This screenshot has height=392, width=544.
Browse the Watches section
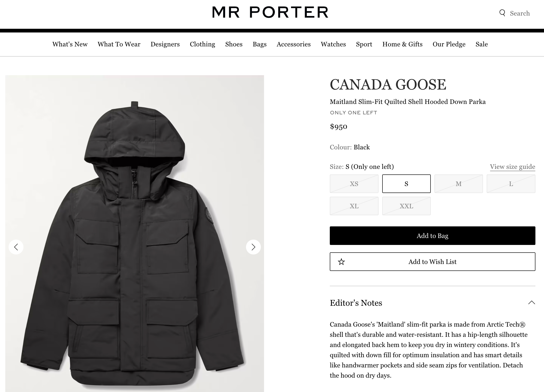[x=333, y=44]
